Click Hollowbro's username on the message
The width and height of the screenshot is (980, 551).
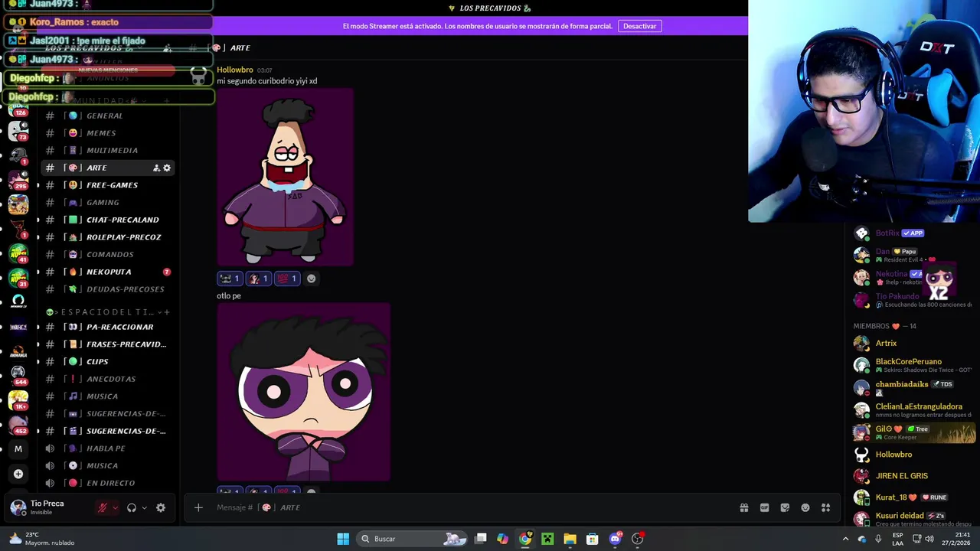235,70
